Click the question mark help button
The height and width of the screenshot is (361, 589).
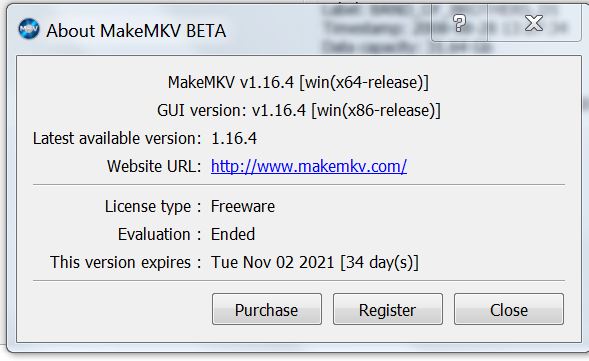459,23
